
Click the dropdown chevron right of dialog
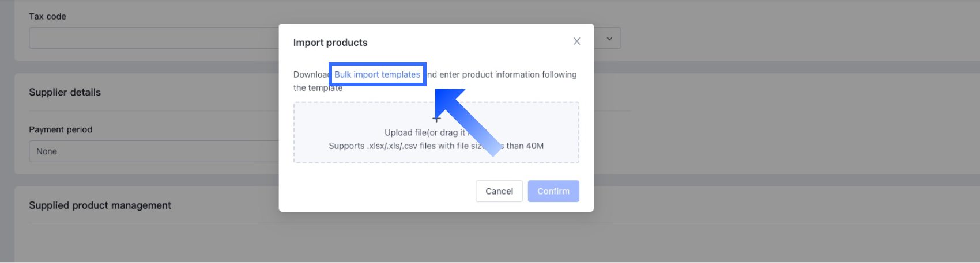point(609,39)
